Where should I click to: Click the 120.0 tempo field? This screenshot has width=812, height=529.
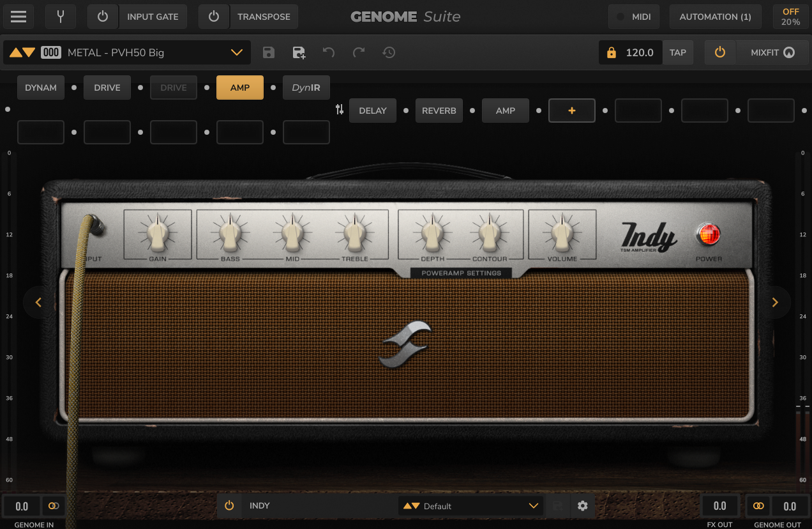[x=640, y=52]
